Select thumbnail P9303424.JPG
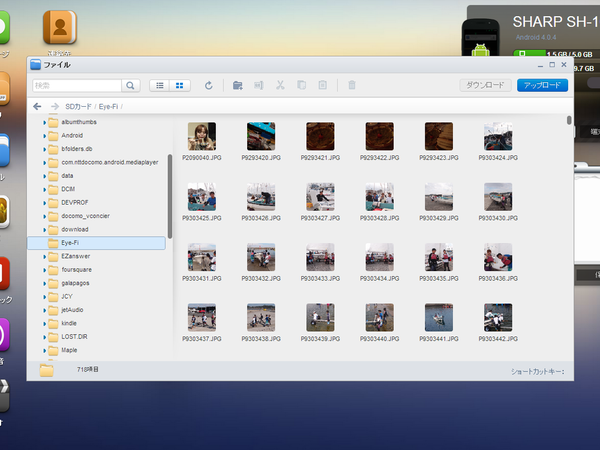Viewport: 600px width, 450px height. tap(498, 136)
